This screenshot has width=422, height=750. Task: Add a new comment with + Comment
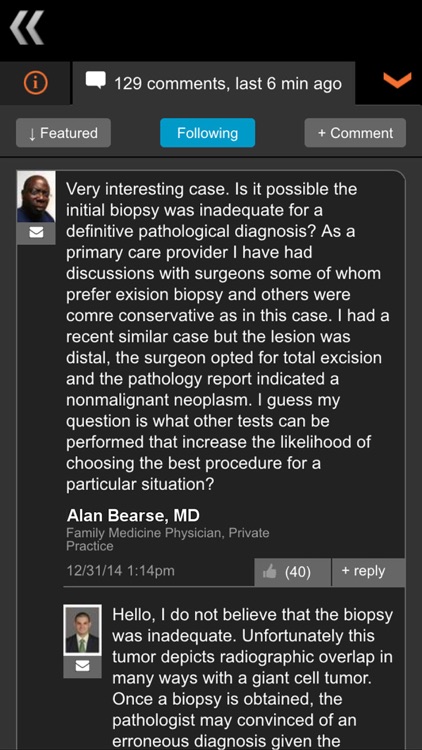click(355, 133)
